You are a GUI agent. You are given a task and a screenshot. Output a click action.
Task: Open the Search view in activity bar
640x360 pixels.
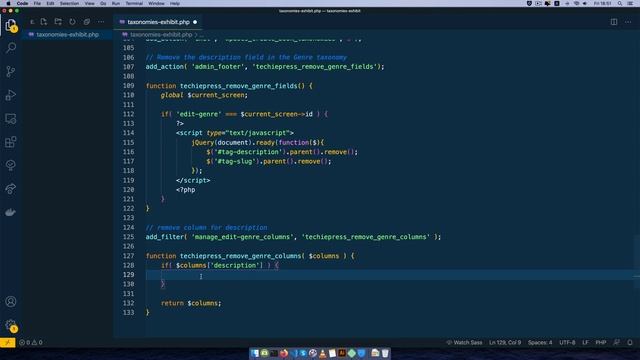coord(11,48)
